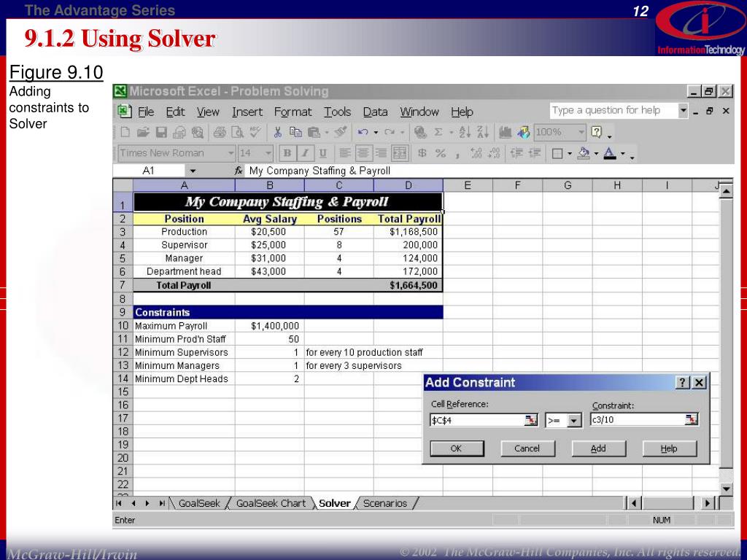Expand the Name Box dropdown arrow
The height and width of the screenshot is (560, 747).
pyautogui.click(x=193, y=171)
